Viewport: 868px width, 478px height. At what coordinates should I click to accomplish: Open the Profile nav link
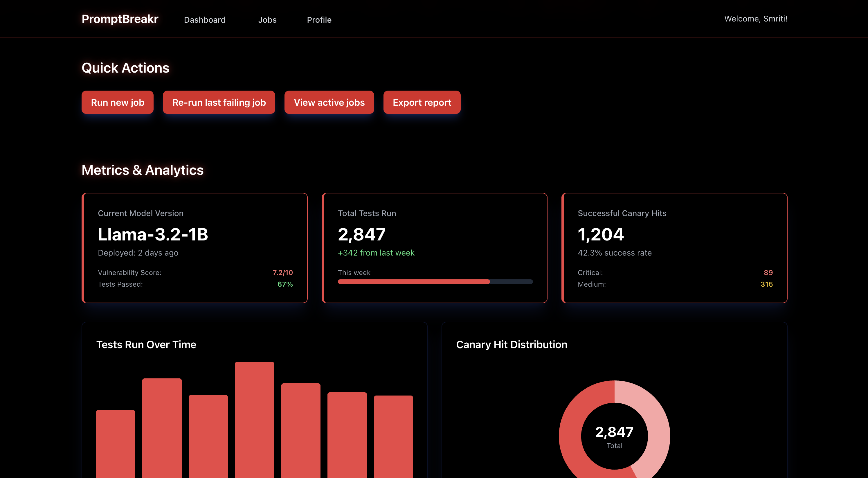319,20
